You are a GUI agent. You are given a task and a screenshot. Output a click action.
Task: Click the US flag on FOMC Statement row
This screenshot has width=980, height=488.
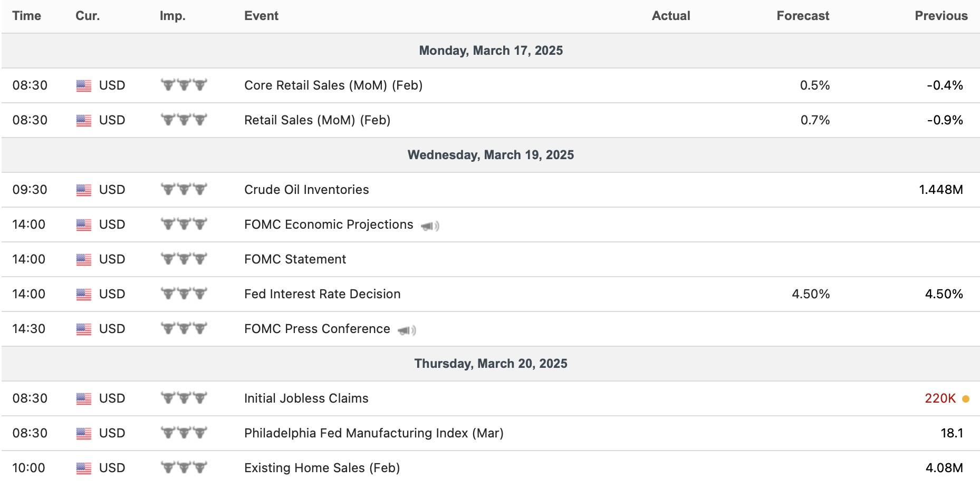coord(84,260)
